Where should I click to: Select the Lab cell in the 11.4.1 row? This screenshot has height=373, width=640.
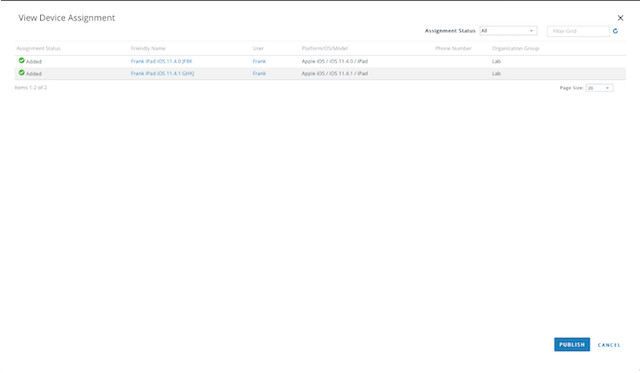pyautogui.click(x=496, y=73)
